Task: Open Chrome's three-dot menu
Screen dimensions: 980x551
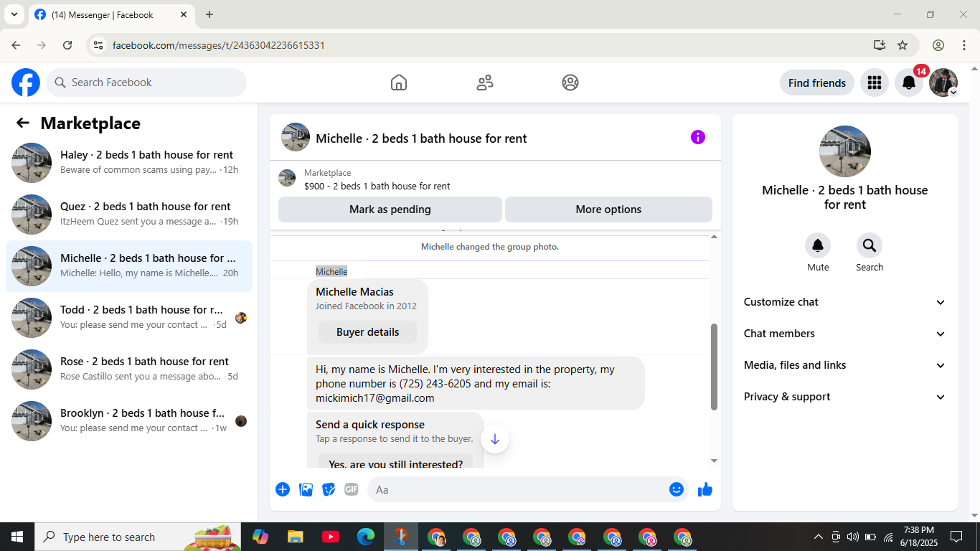Action: [x=963, y=45]
